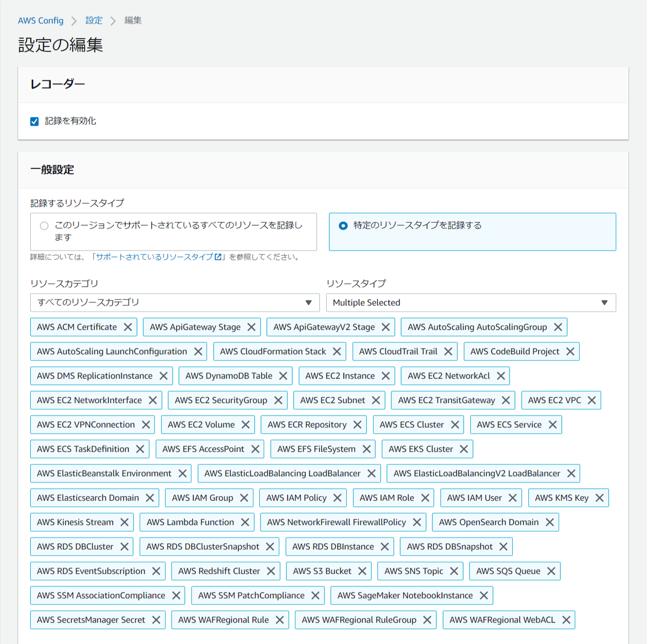The image size is (647, 644).
Task: Remove AWS SNS Topic tag
Action: coord(454,571)
